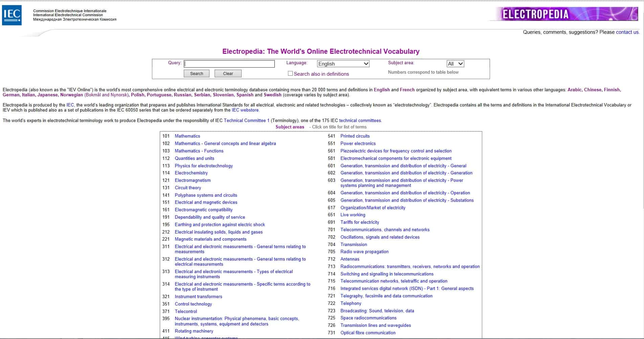644x339 pixels.
Task: Click the Slovenian language link
Action: (x=223, y=95)
